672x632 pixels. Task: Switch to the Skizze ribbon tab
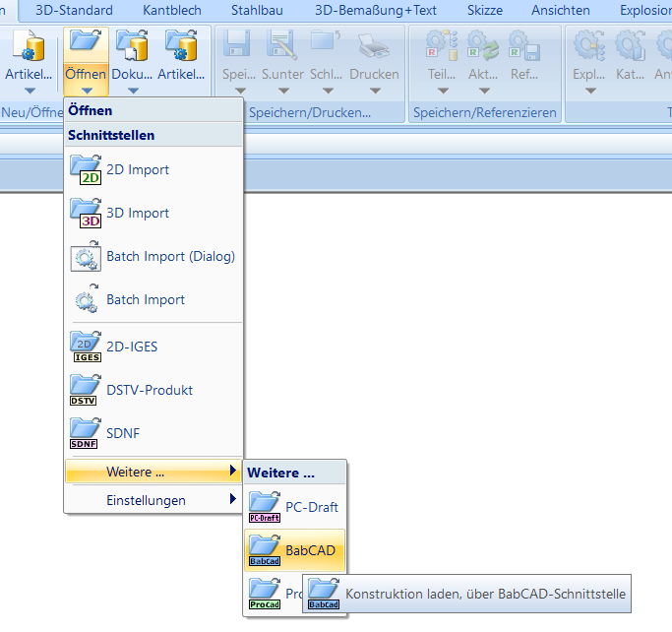point(485,10)
